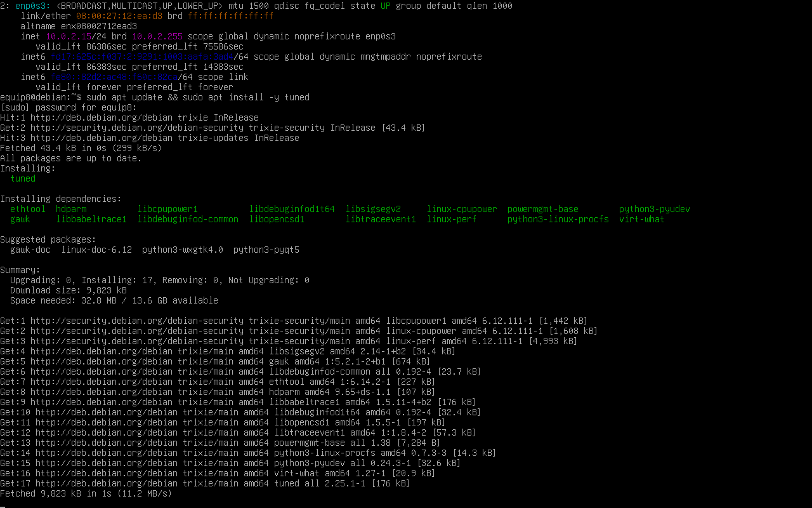Viewport: 812px width, 508px height.
Task: Click the suggested package "python3-wxgtk4.0"
Action: click(x=183, y=250)
